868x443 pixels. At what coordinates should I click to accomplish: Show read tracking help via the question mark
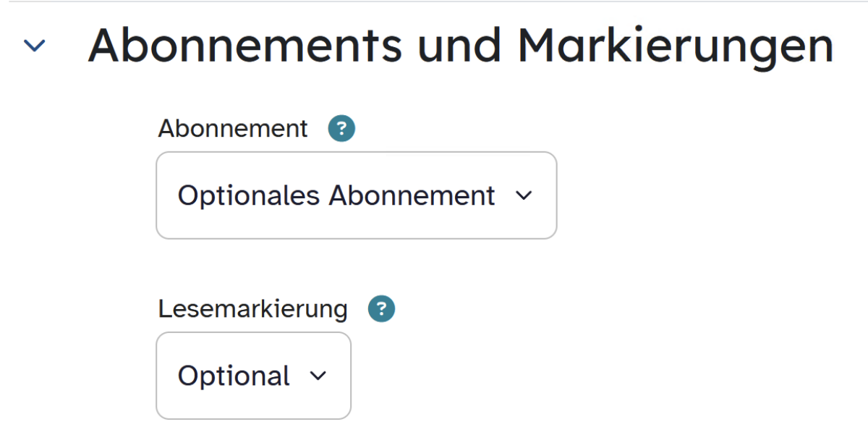(381, 310)
